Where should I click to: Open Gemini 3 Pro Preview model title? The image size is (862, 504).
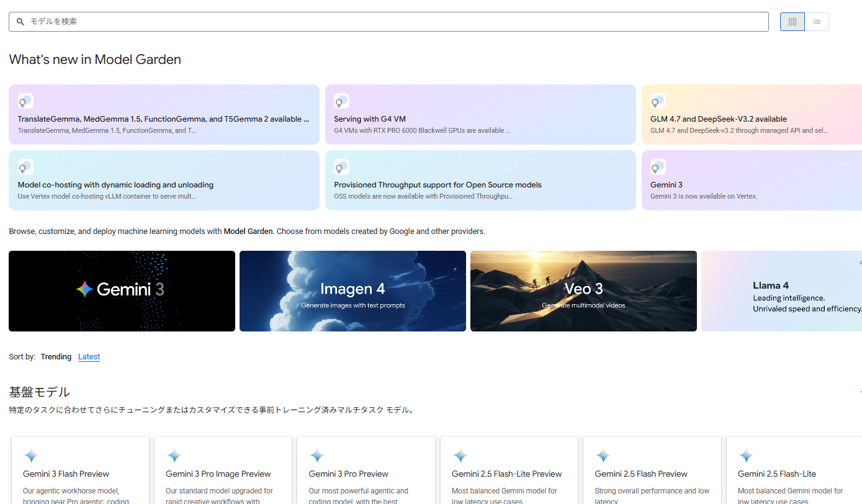[349, 474]
